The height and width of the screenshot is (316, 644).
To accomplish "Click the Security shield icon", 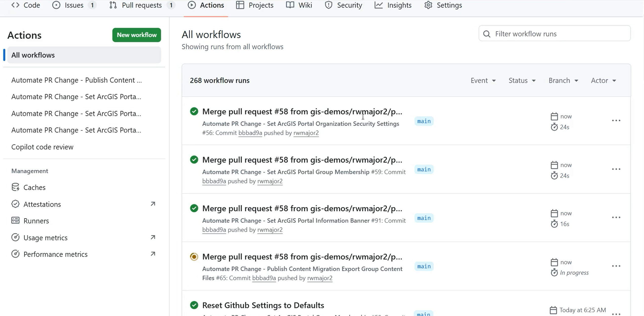I will click(x=329, y=5).
